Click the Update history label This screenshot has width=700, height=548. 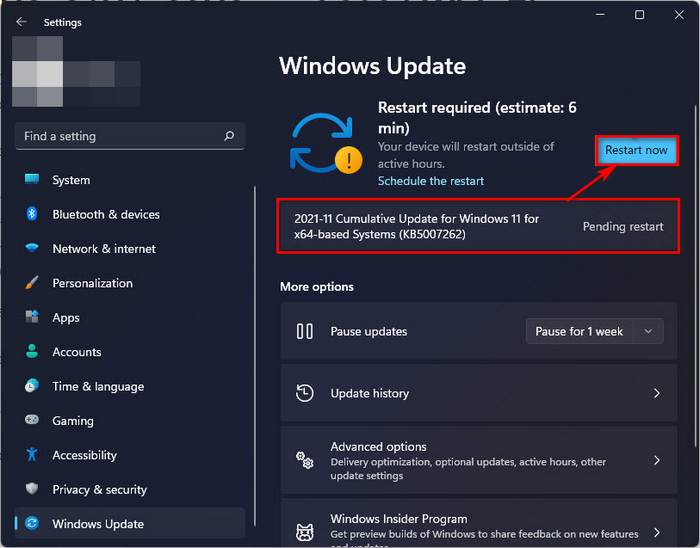[369, 393]
